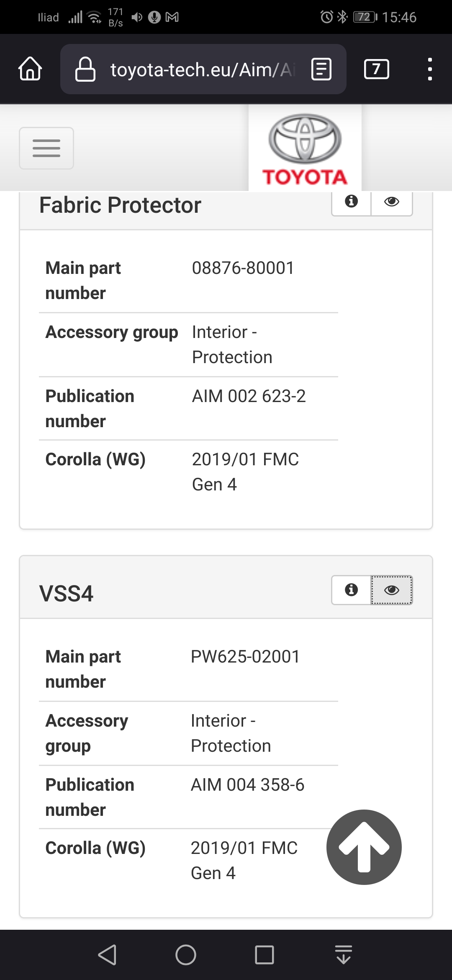Open reader mode icon in address bar

(x=321, y=69)
